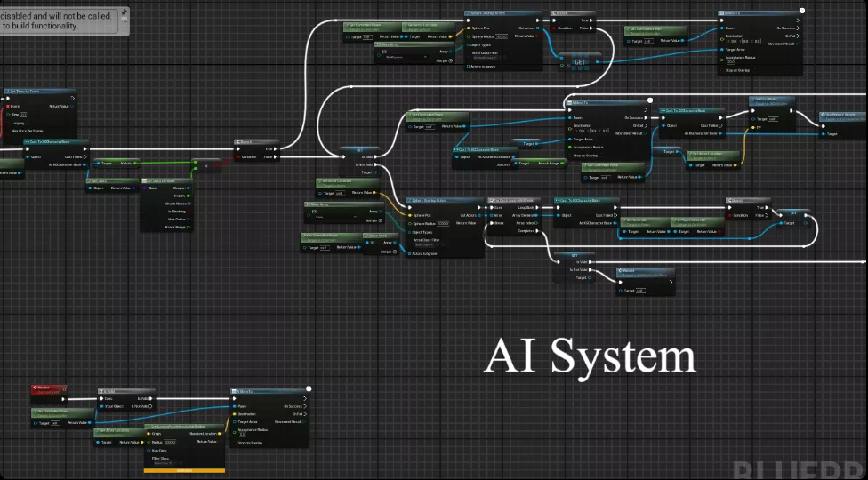Image resolution: width=868 pixels, height=480 pixels.
Task: Select the GET array node near top Branch
Action: tap(580, 62)
